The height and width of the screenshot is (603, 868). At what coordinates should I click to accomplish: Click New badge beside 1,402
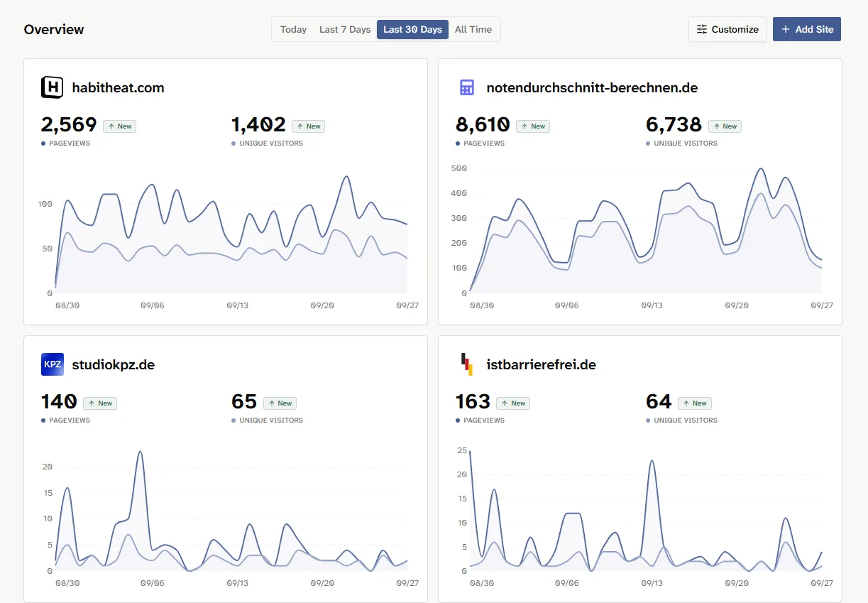point(308,126)
